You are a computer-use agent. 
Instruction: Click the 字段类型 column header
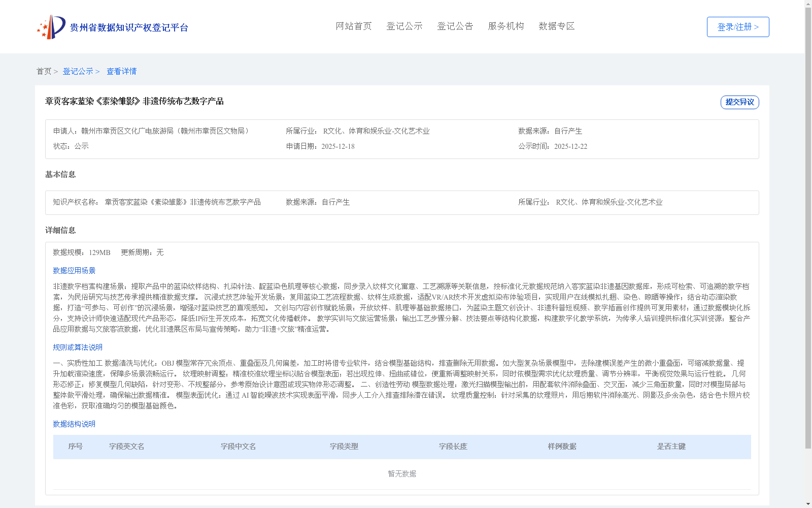(344, 447)
